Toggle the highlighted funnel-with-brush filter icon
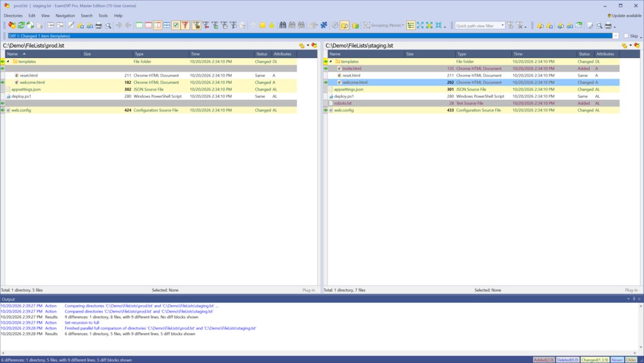644x363 pixels. click(196, 26)
